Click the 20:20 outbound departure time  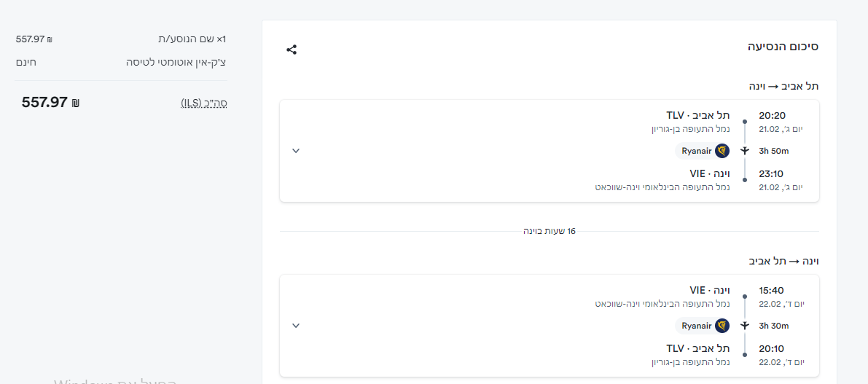[772, 115]
